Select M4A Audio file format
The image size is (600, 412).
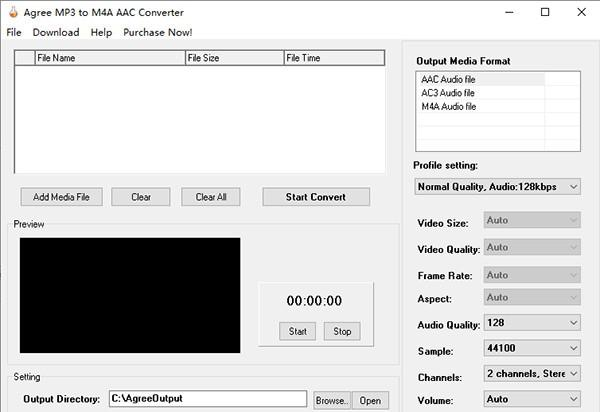coord(482,106)
